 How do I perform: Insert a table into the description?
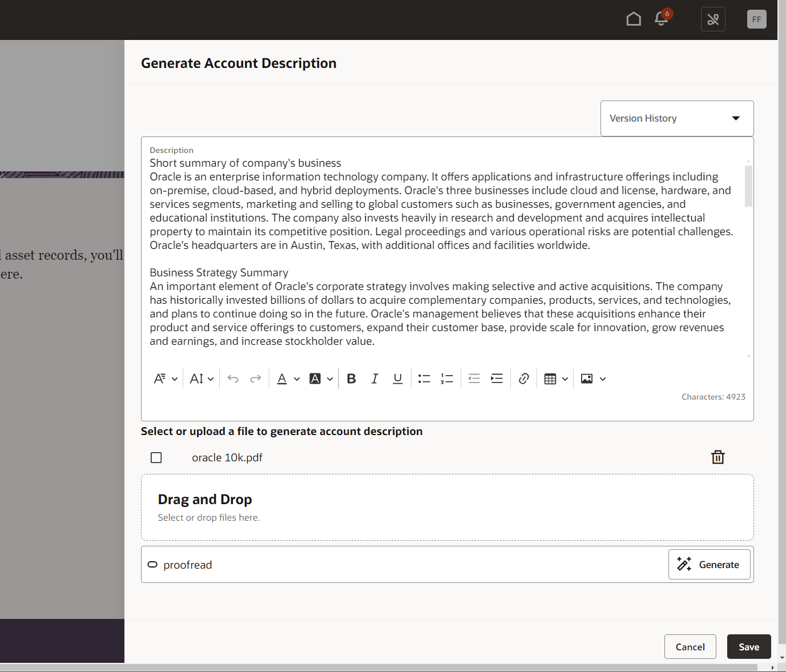(x=551, y=378)
